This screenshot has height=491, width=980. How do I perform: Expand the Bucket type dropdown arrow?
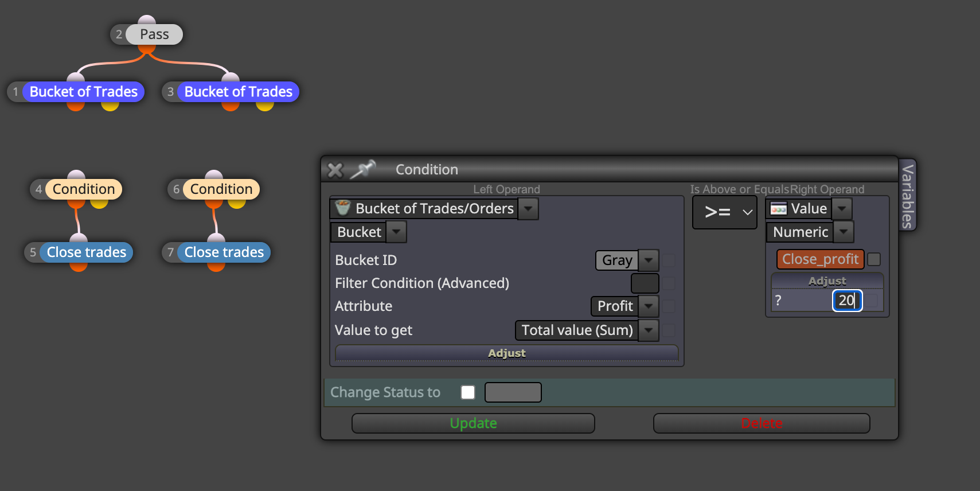click(x=397, y=232)
